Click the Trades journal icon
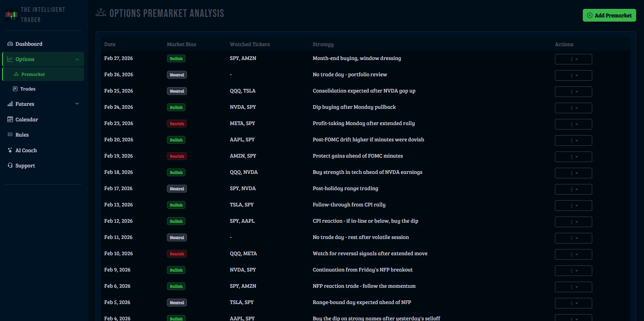The image size is (644, 321). (15, 88)
